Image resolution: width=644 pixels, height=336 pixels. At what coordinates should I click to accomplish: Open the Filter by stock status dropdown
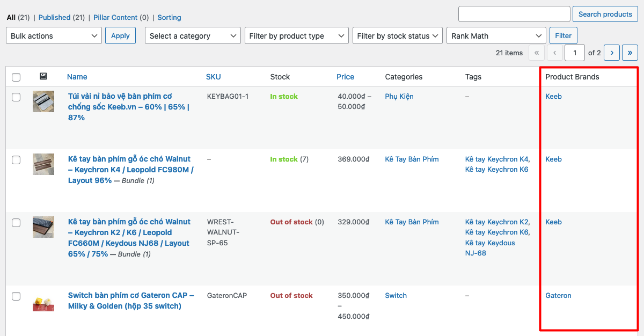398,36
